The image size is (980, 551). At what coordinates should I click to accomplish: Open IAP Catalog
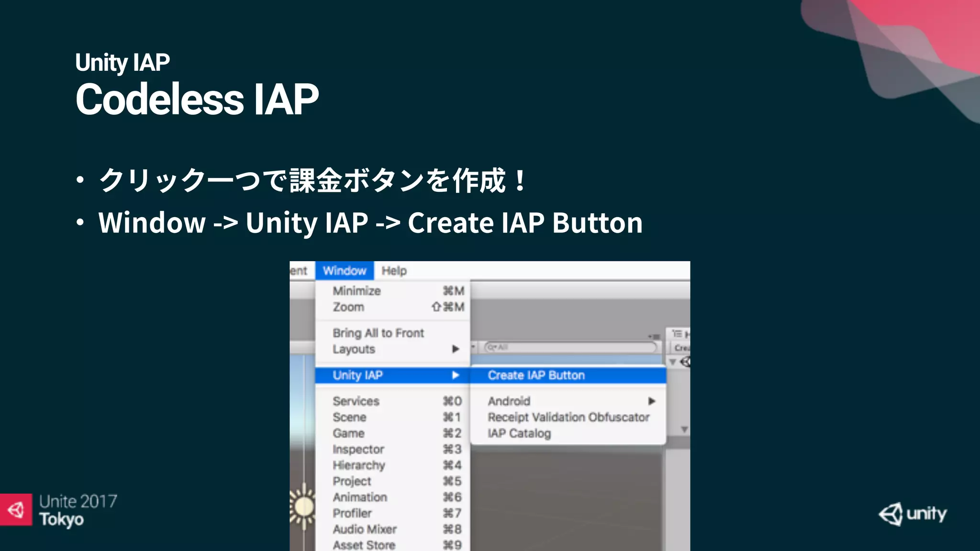pos(568,433)
